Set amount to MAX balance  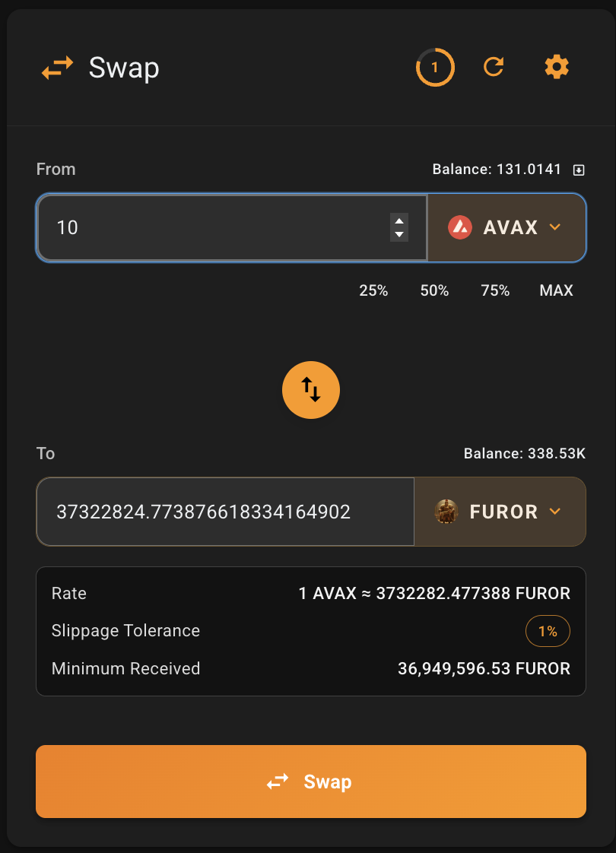coord(556,290)
